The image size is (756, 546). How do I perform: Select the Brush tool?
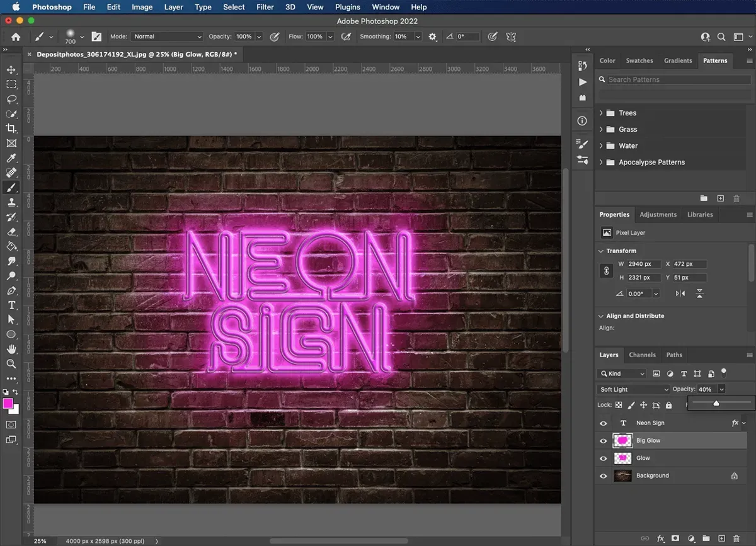click(11, 187)
